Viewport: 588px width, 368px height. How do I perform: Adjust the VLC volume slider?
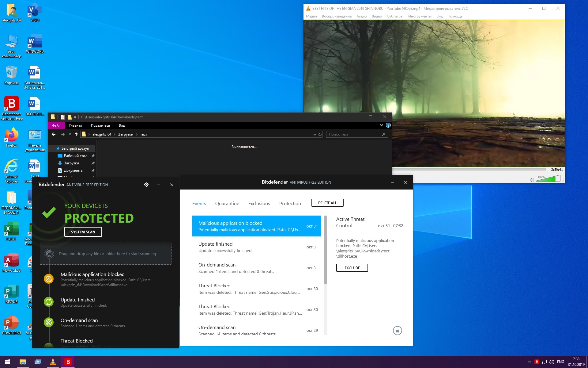[548, 179]
